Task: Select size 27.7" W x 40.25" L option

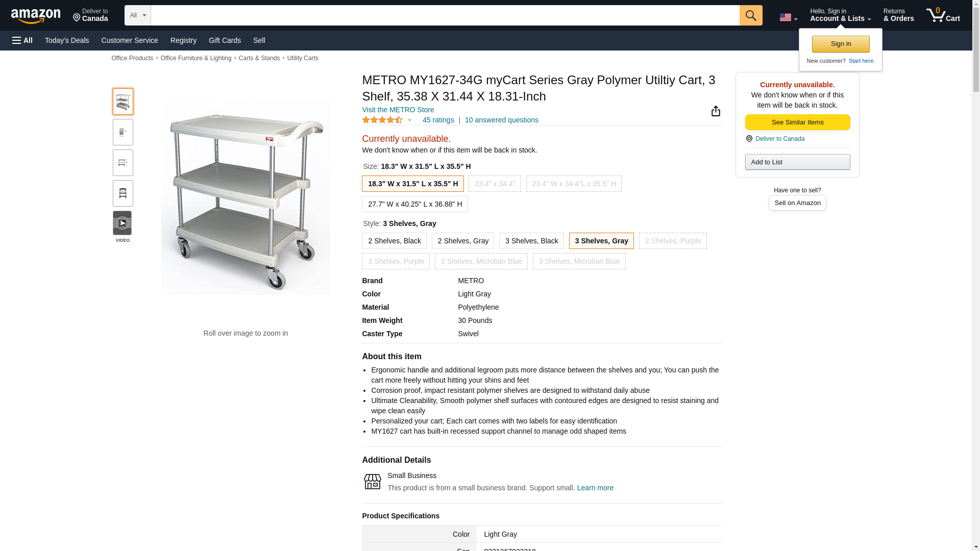Action: tap(414, 204)
